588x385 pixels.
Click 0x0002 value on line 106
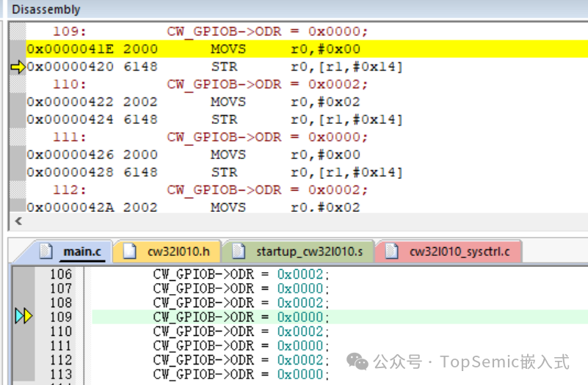click(300, 274)
